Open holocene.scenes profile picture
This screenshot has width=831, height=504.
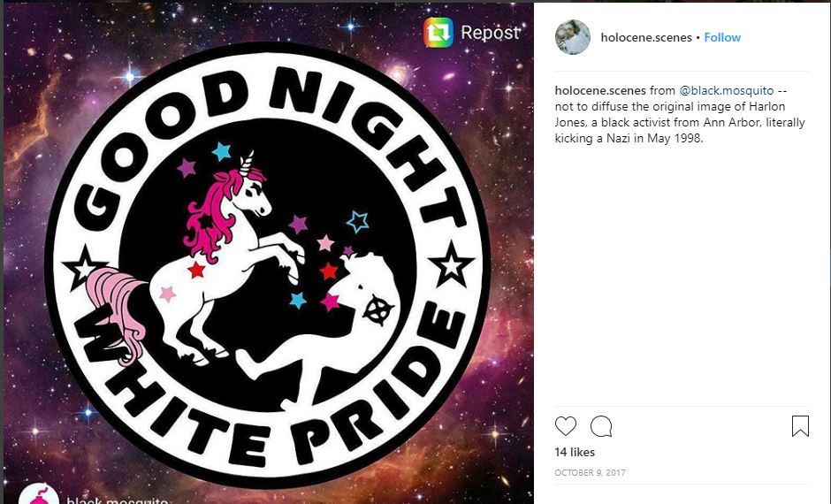pos(572,37)
